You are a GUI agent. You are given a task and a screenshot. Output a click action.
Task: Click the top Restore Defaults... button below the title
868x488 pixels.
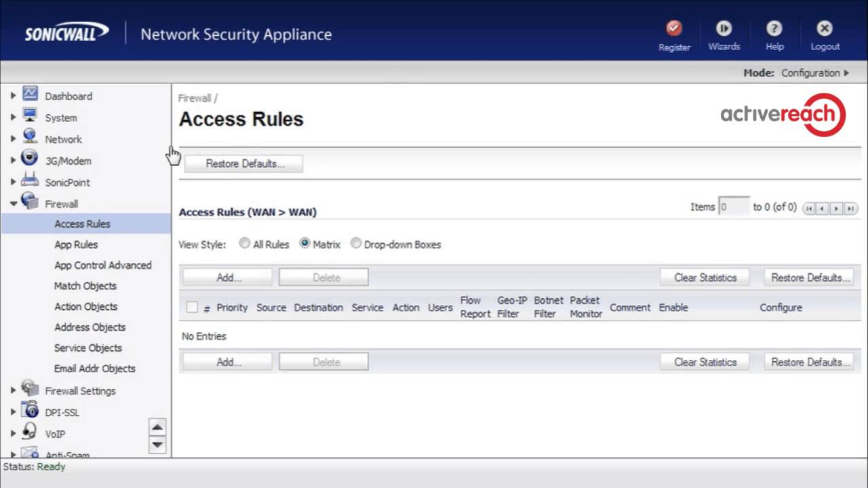tap(243, 163)
